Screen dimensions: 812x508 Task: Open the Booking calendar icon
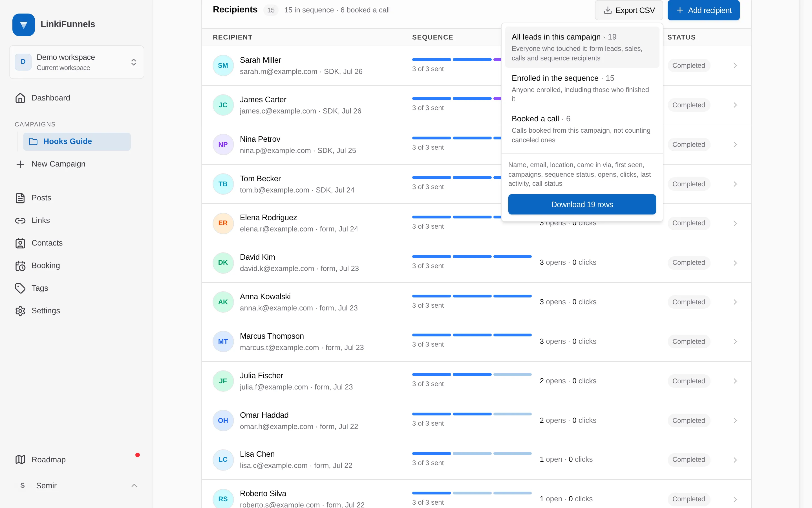pos(20,265)
